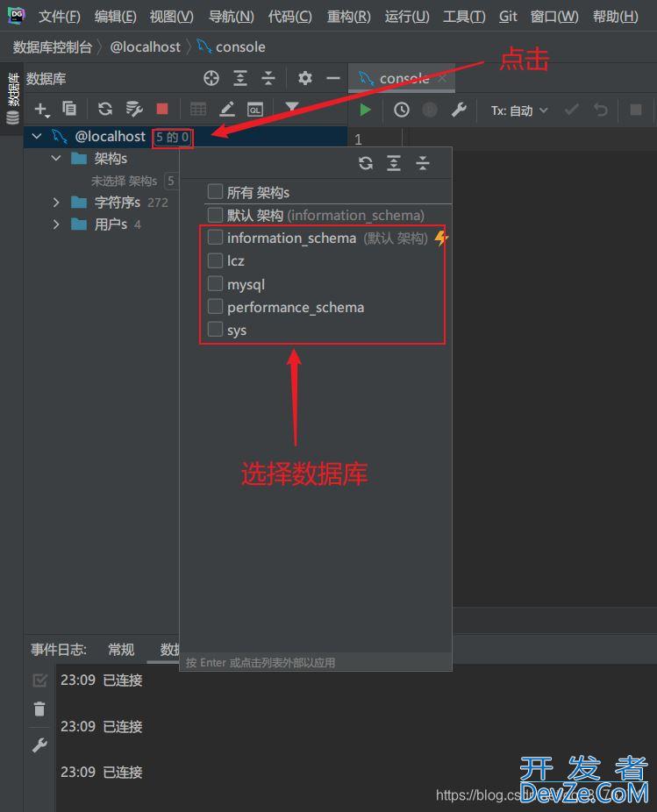Open the 导航(N) menu

click(x=231, y=17)
